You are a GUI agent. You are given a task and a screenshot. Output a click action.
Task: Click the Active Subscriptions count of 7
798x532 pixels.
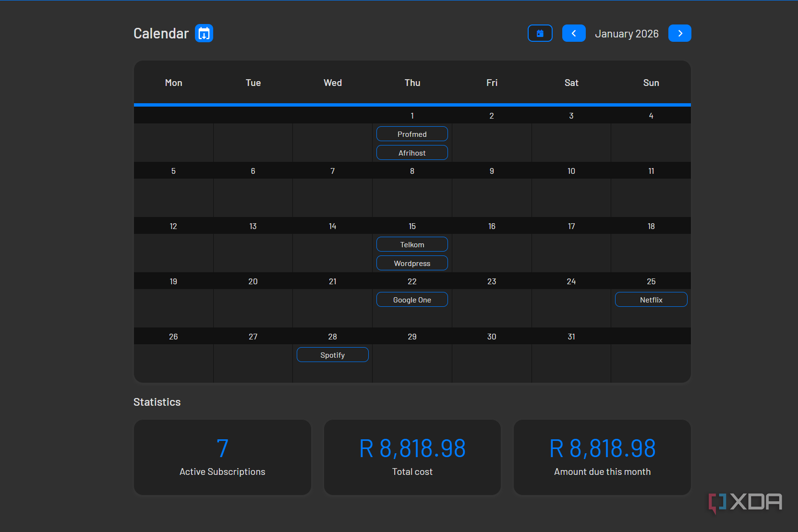pos(222,448)
